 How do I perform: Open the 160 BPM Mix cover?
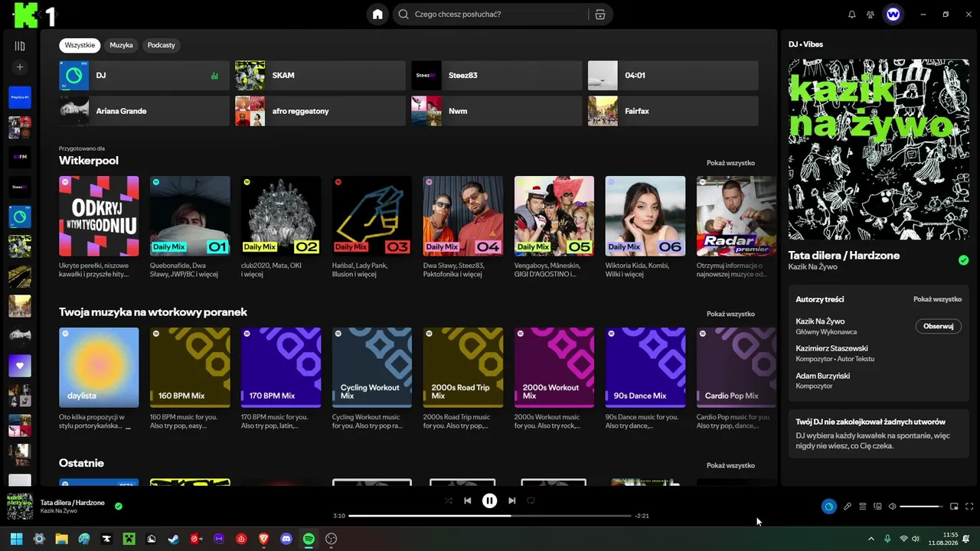tap(190, 367)
